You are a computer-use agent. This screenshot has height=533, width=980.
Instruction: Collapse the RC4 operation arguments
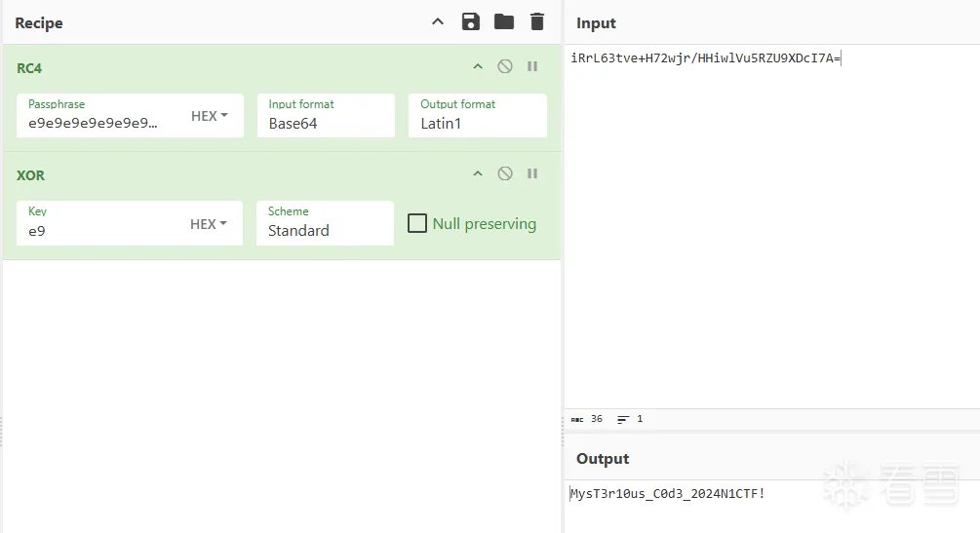coord(478,66)
